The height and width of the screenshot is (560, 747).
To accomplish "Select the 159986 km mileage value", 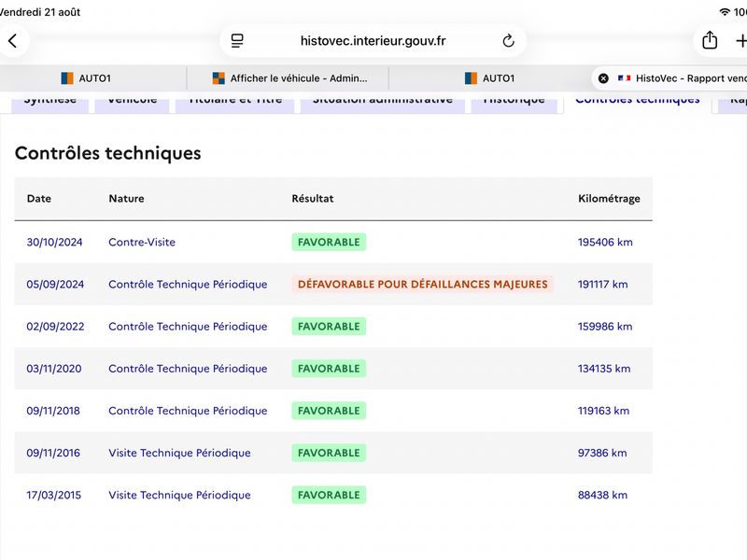I will click(x=605, y=327).
